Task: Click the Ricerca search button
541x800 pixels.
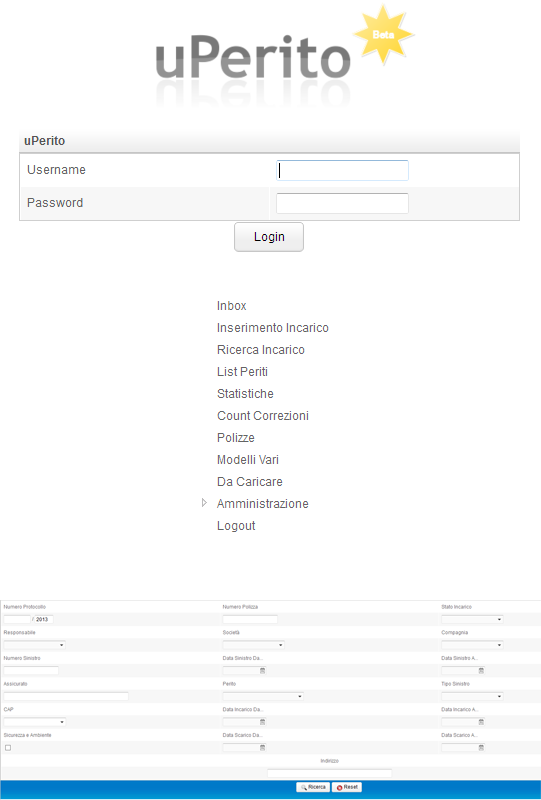Action: [313, 787]
